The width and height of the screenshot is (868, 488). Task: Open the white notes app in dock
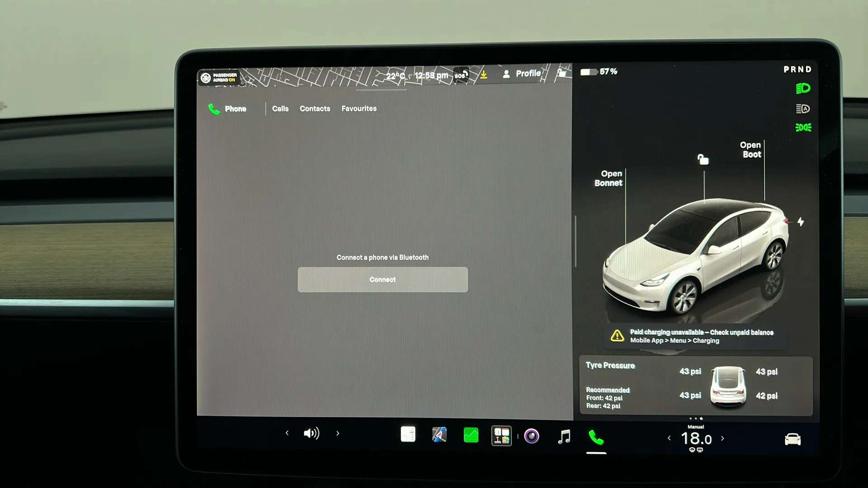click(408, 434)
